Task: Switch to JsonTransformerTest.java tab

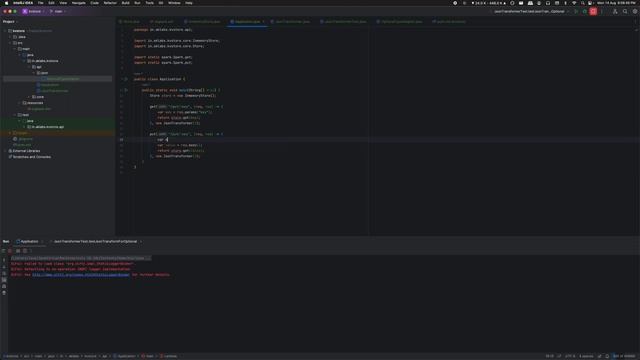Action: (x=343, y=22)
